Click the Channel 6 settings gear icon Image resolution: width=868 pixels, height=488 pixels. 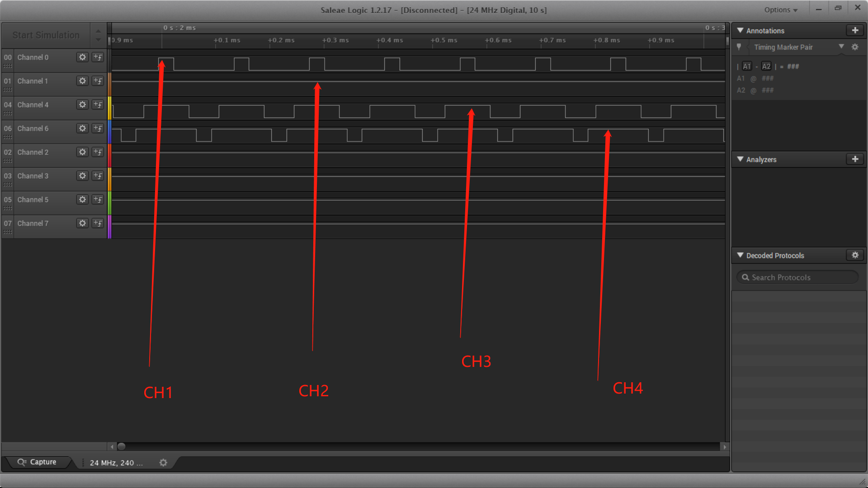pyautogui.click(x=82, y=128)
